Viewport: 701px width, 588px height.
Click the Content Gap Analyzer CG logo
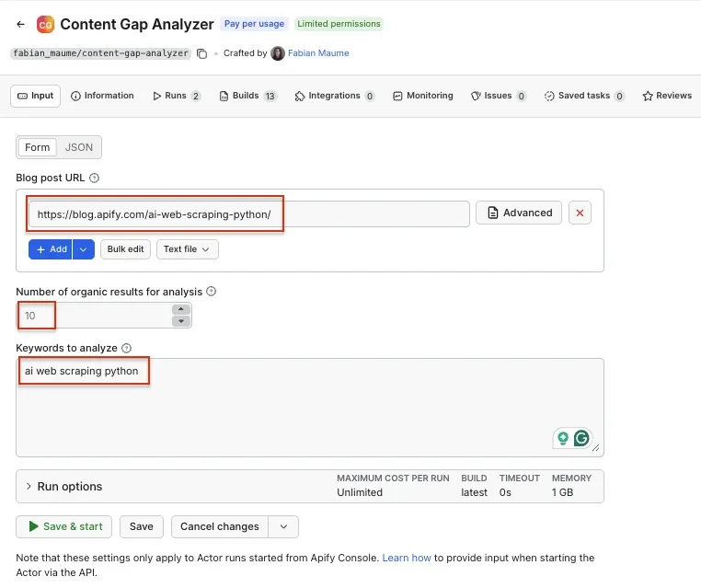click(x=45, y=25)
